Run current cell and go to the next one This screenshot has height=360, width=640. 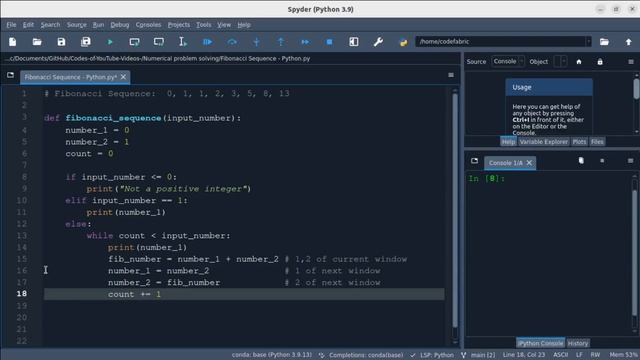pos(159,42)
